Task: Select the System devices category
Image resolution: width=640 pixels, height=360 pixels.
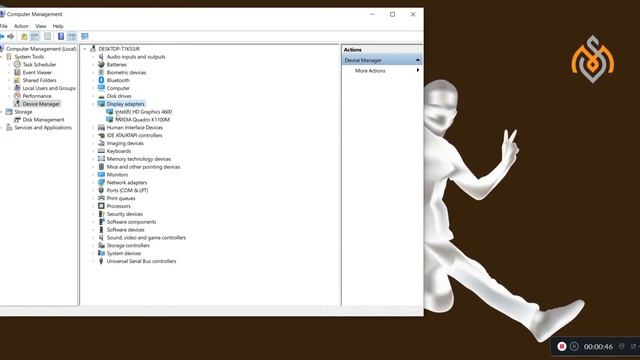Action: pyautogui.click(x=124, y=253)
